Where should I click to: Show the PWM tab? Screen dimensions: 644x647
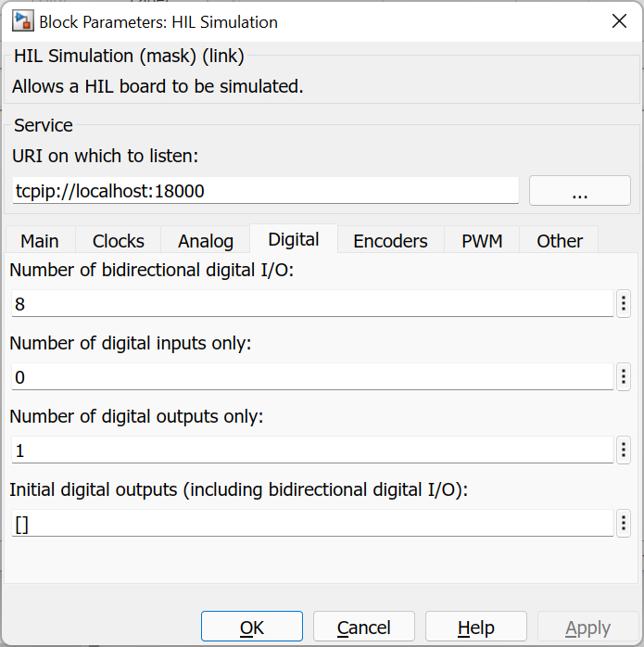tap(482, 241)
